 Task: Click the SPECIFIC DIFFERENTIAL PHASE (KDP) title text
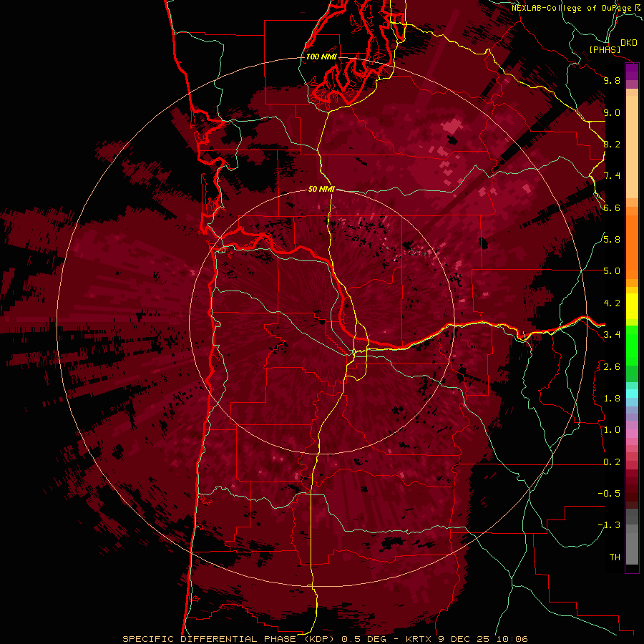[x=228, y=639]
